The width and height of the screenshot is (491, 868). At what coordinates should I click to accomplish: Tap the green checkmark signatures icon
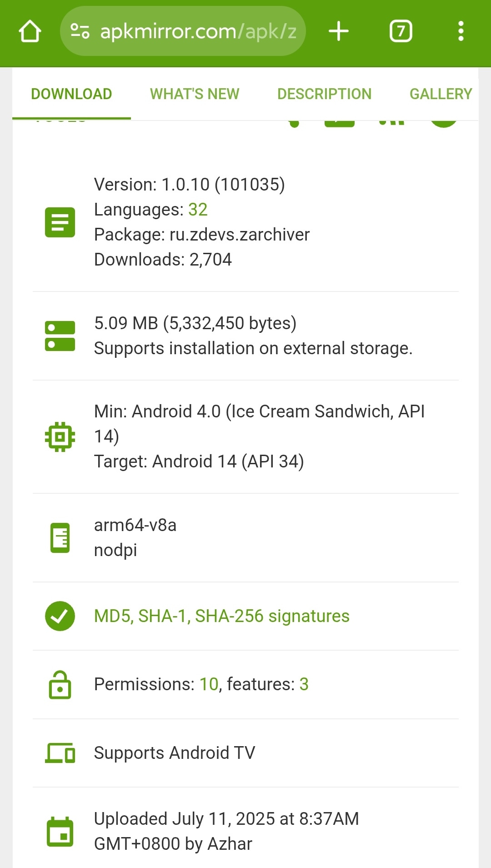click(x=60, y=616)
